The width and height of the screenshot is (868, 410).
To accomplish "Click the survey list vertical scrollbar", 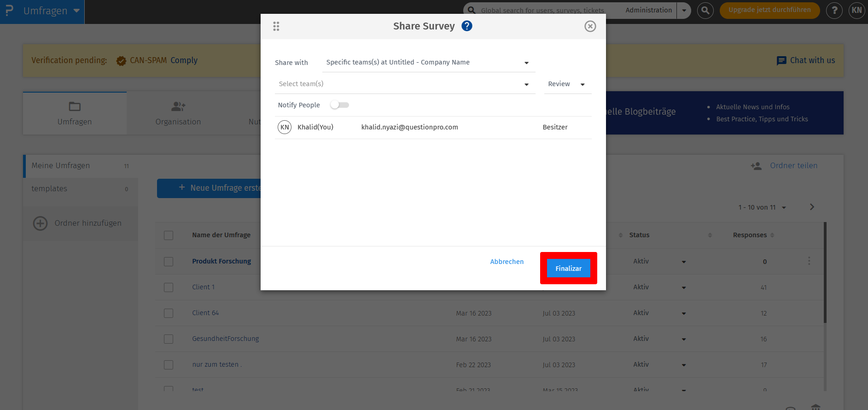I will tap(825, 273).
